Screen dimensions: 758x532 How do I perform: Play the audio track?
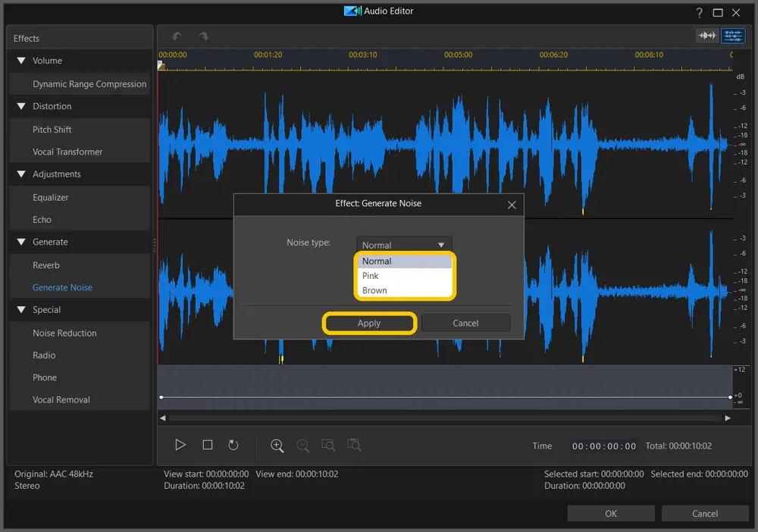click(x=180, y=445)
